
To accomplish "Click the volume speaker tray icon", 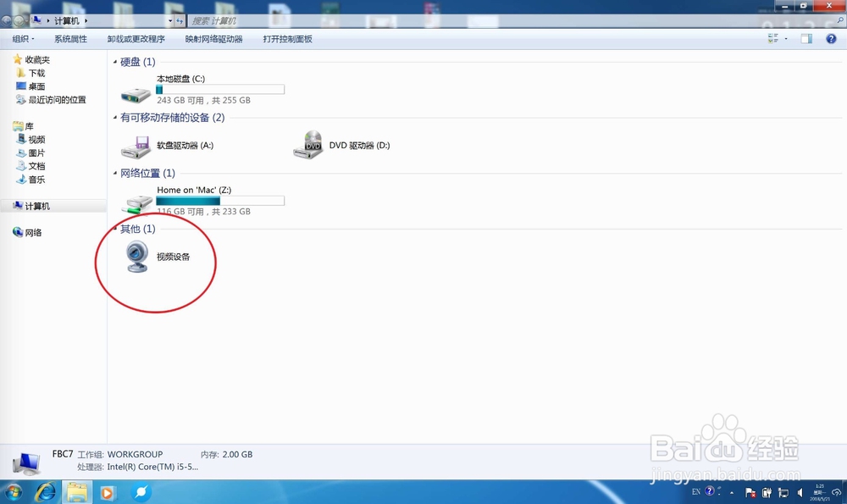I will pos(800,492).
